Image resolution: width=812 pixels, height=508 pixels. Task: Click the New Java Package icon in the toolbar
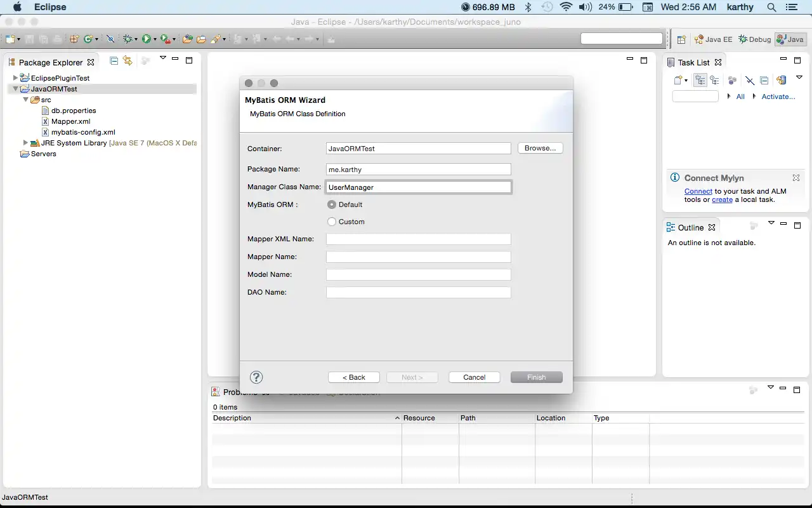pos(74,39)
